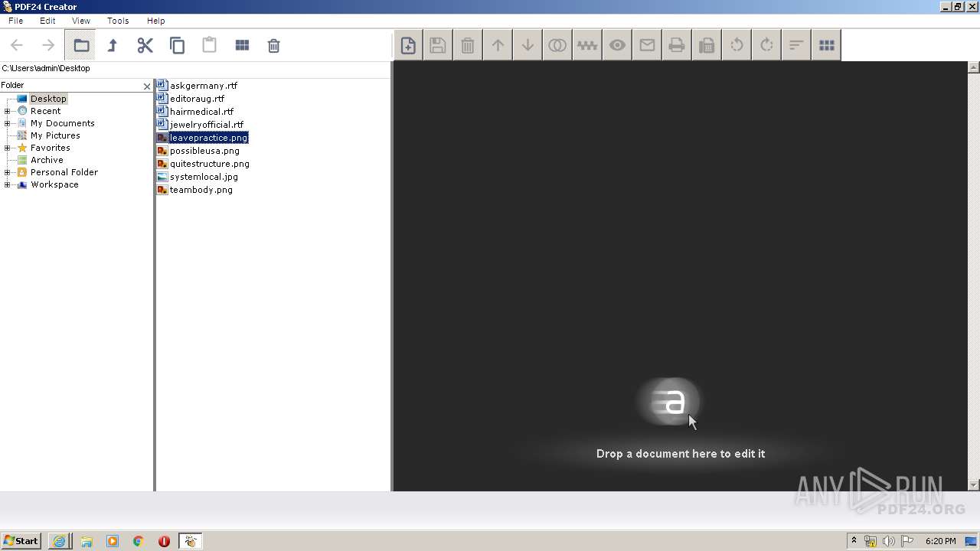Select Recent in folder tree
This screenshot has width=980, height=551.
[45, 111]
